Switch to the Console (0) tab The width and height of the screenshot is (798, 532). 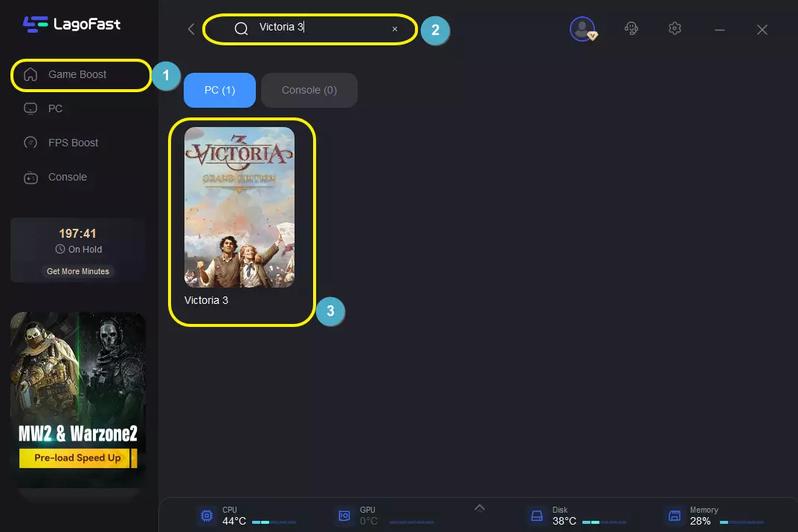pyautogui.click(x=309, y=90)
